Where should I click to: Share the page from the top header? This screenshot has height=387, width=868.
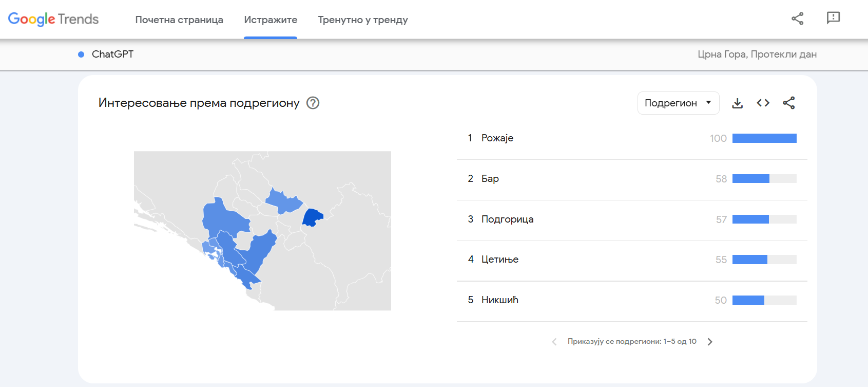point(797,19)
